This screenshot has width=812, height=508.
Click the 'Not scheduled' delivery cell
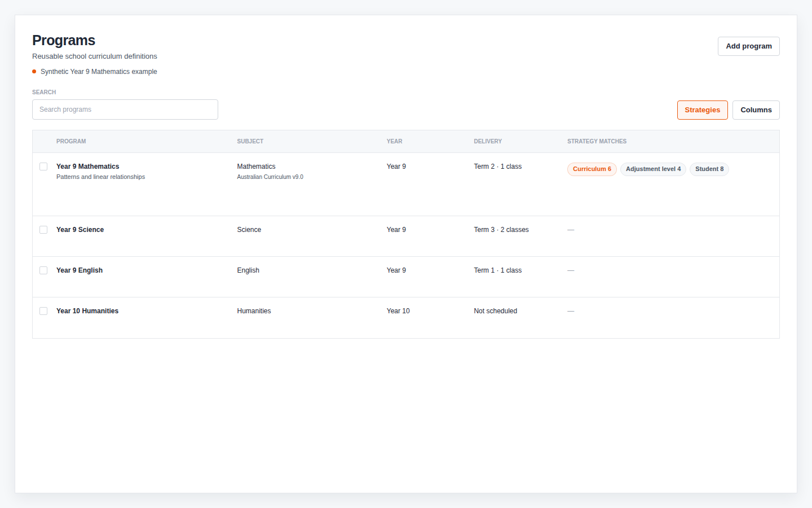click(x=496, y=311)
